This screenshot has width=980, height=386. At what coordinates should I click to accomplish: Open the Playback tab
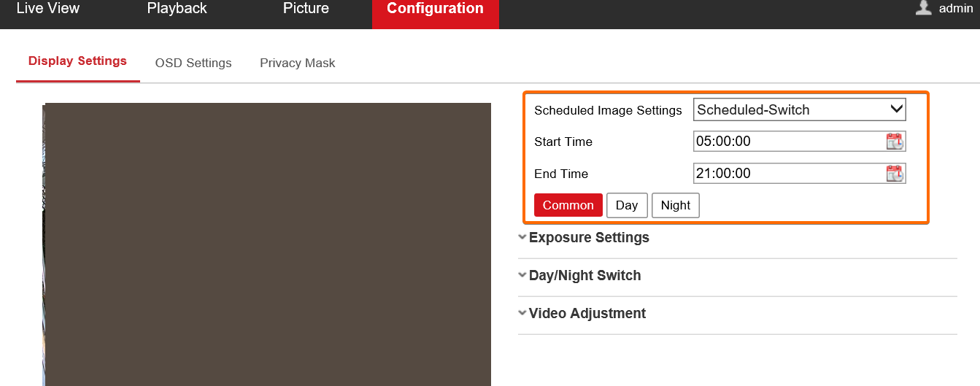177,9
